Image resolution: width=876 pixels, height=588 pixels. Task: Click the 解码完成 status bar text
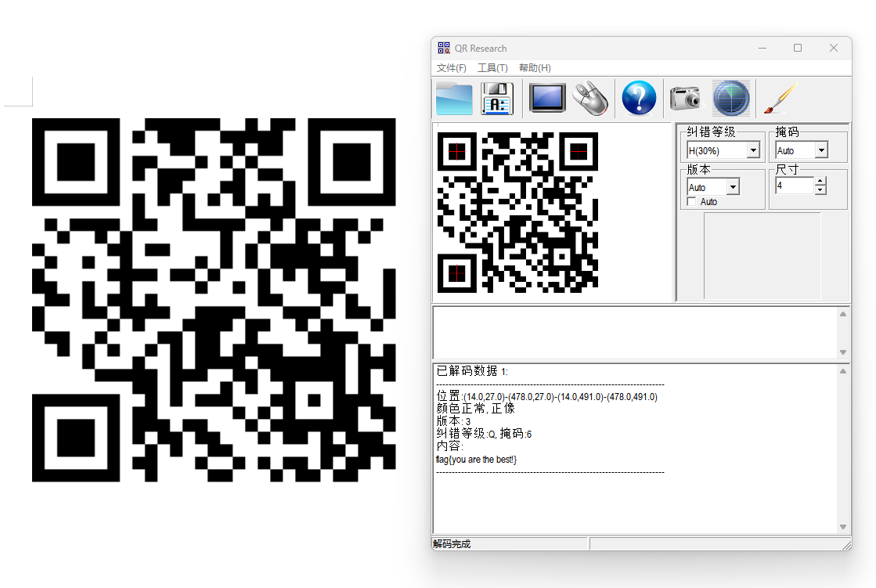(452, 544)
